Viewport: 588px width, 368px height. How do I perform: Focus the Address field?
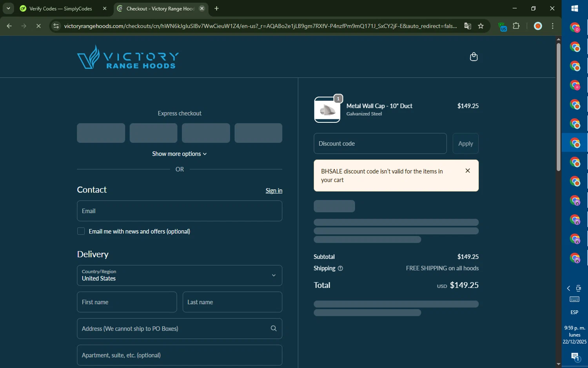pyautogui.click(x=180, y=328)
